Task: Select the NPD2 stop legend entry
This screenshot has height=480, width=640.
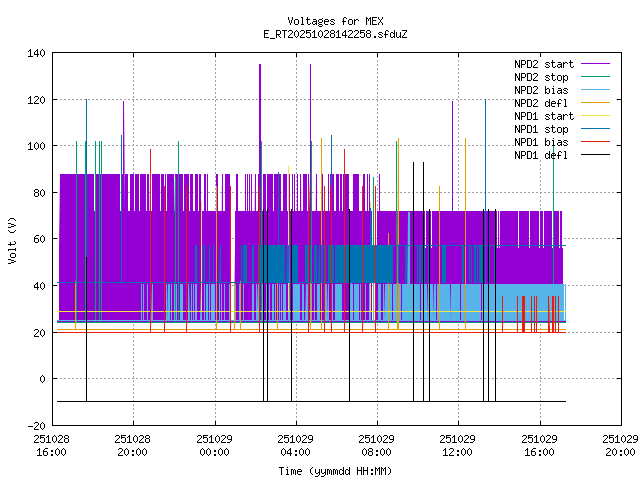Action: coord(541,77)
